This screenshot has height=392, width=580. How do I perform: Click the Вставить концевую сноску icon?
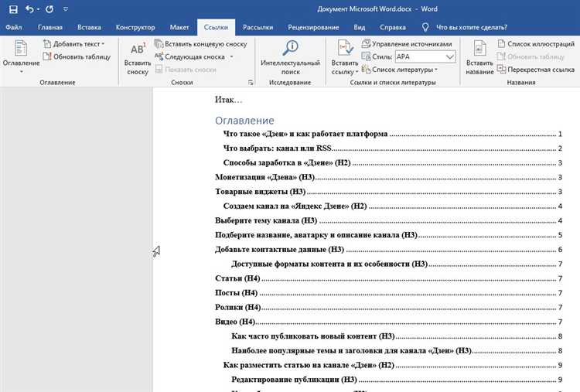coord(159,43)
